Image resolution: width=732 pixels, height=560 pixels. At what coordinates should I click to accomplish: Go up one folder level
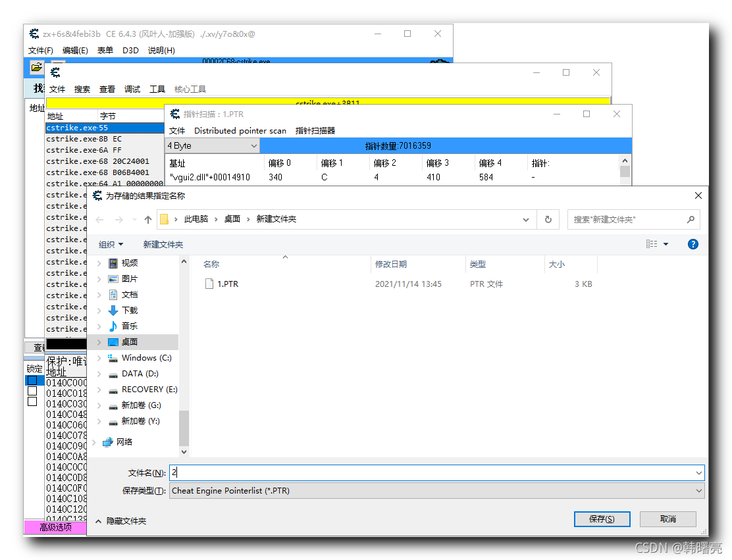click(x=148, y=219)
